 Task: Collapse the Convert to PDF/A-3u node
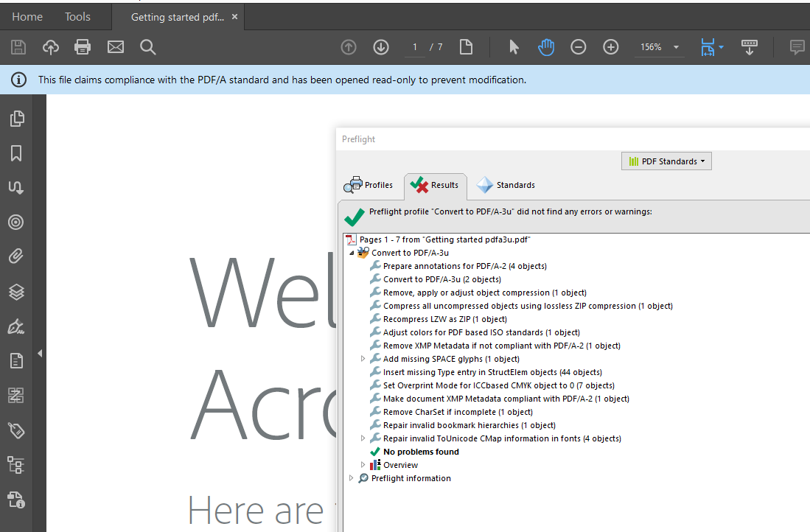(352, 253)
